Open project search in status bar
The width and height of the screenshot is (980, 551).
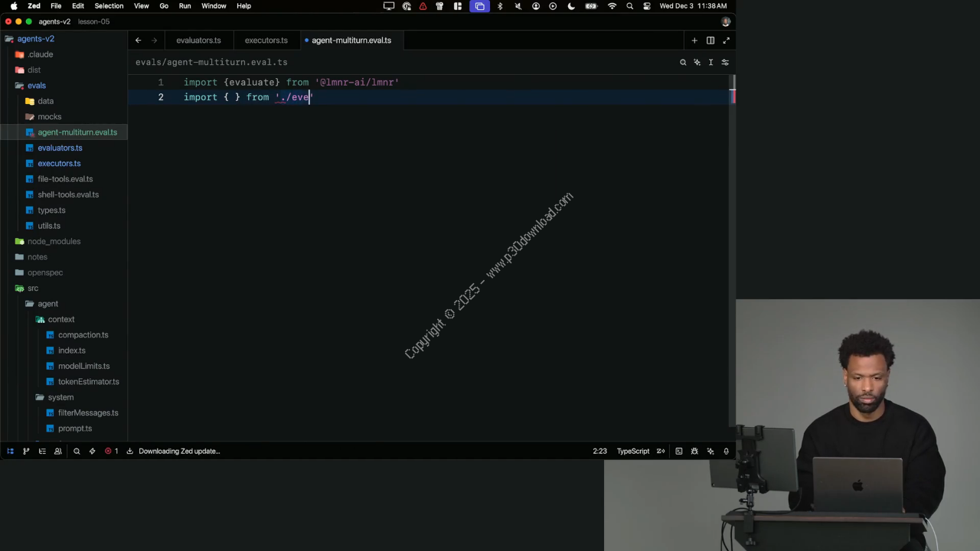[77, 452]
